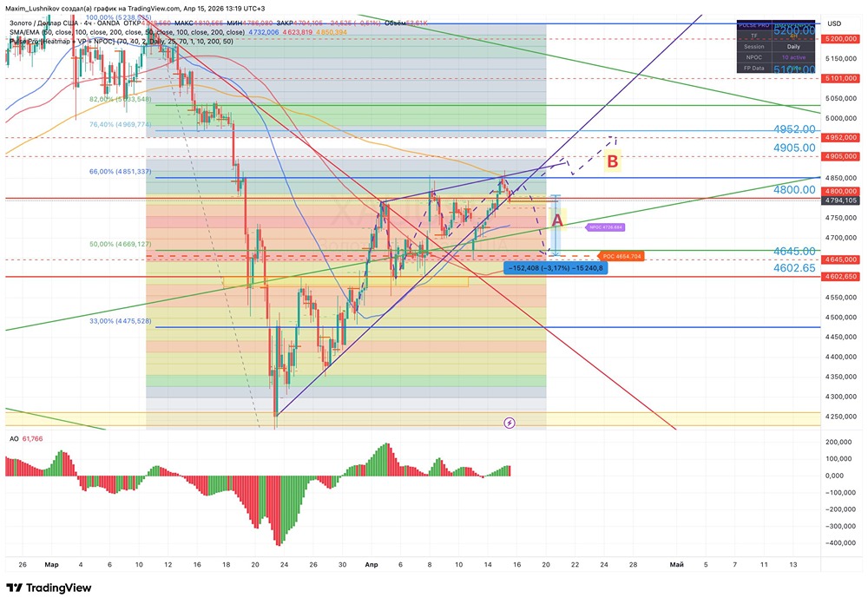Click the 76,40% (4 969,774) Fibonacci label
This screenshot has height=604, width=868.
coord(120,125)
